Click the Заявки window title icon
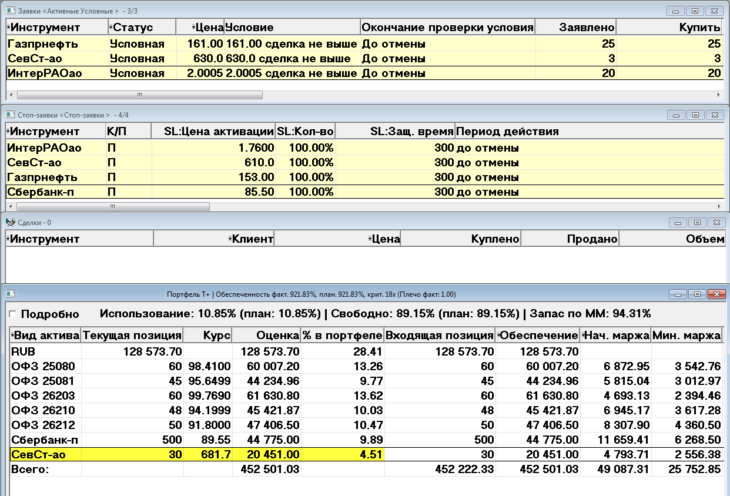Screen dimensions: 730x496 pyautogui.click(x=11, y=10)
